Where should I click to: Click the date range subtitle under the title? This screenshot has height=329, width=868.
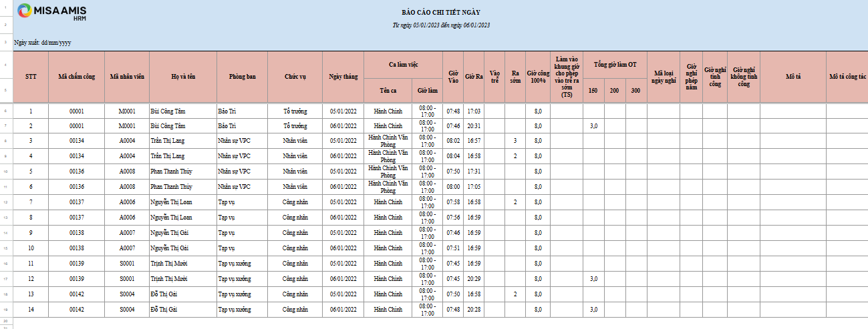(441, 25)
